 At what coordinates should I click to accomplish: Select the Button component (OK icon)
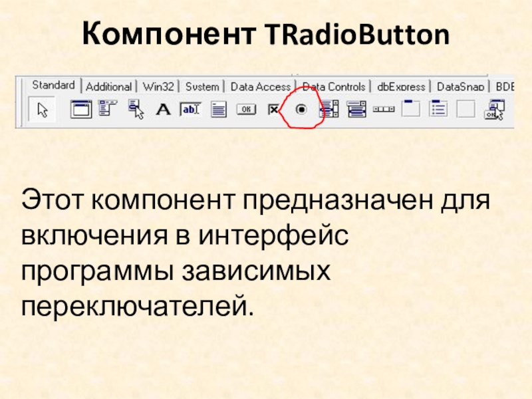click(x=246, y=109)
